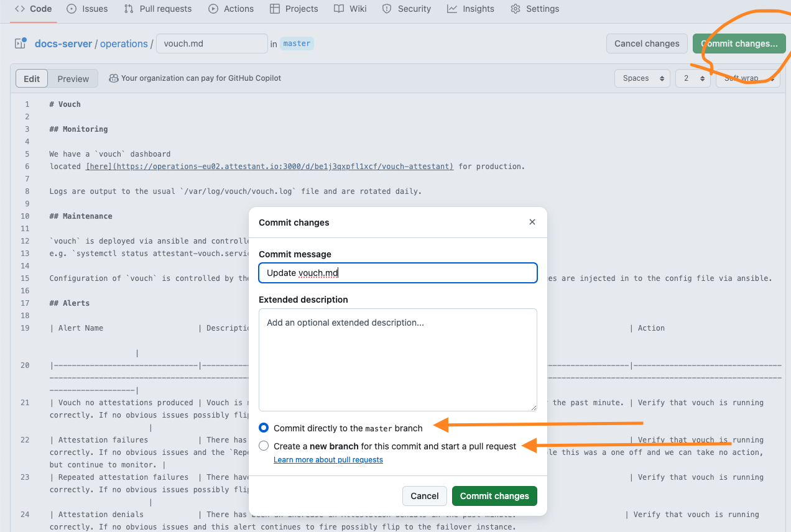Open the Projects tab
The width and height of the screenshot is (791, 532).
click(294, 9)
